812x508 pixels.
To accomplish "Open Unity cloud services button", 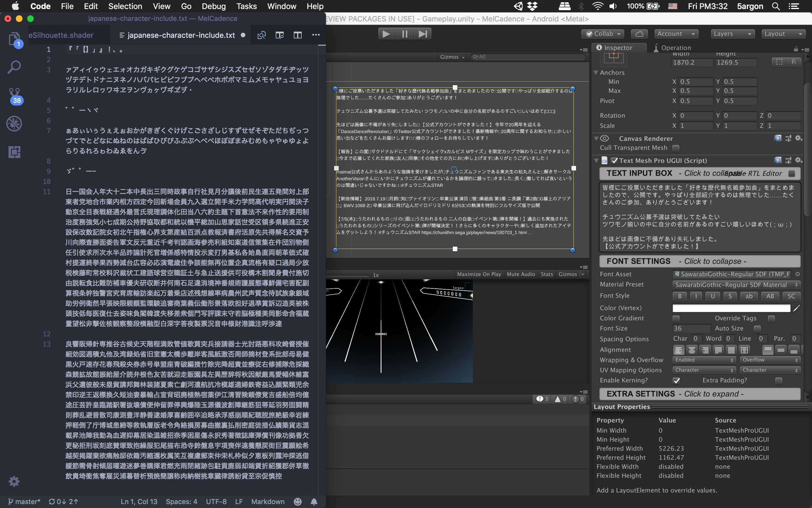I will coord(639,34).
